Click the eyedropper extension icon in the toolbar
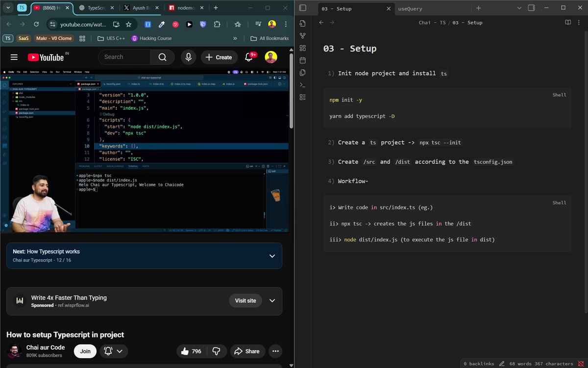This screenshot has height=368, width=588. click(x=162, y=24)
